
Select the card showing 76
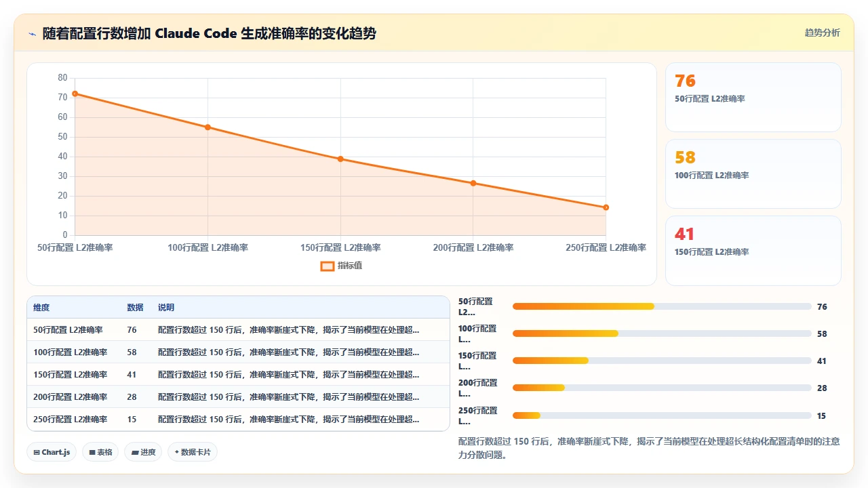[x=753, y=98]
